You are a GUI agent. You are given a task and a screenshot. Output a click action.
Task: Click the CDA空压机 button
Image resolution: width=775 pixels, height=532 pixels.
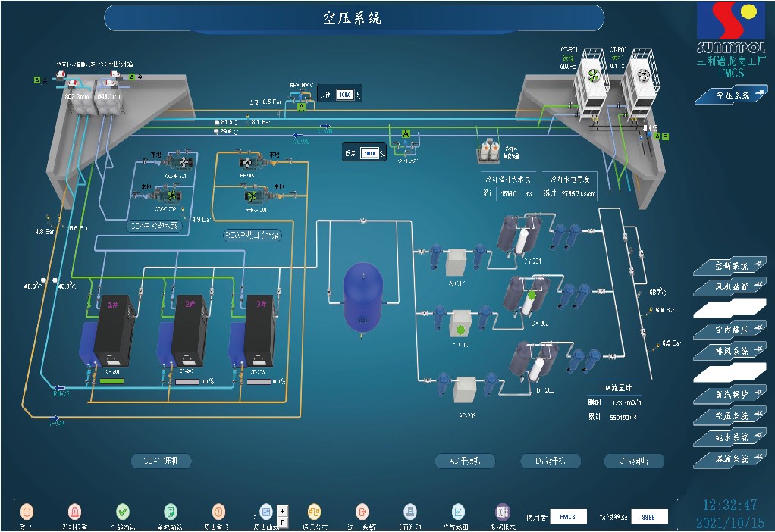coord(162,461)
